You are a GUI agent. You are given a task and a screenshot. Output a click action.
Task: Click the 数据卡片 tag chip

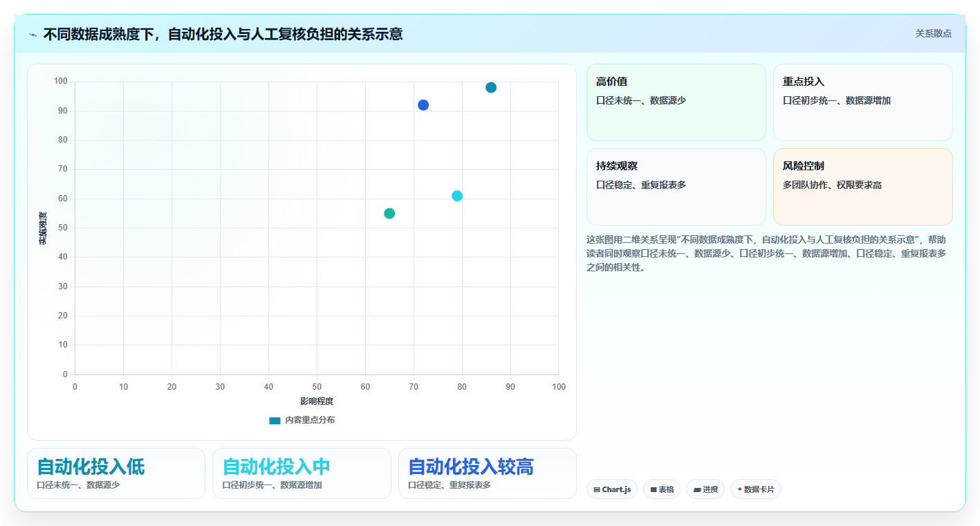point(756,489)
